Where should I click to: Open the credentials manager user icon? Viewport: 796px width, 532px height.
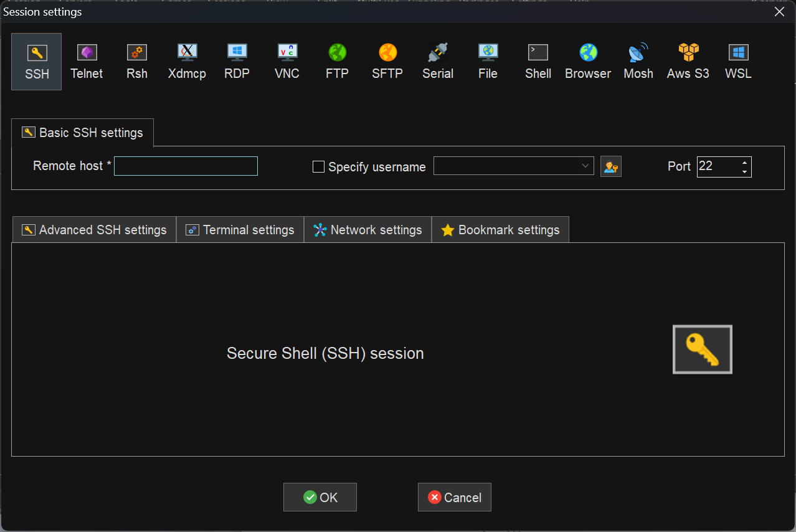tap(611, 166)
